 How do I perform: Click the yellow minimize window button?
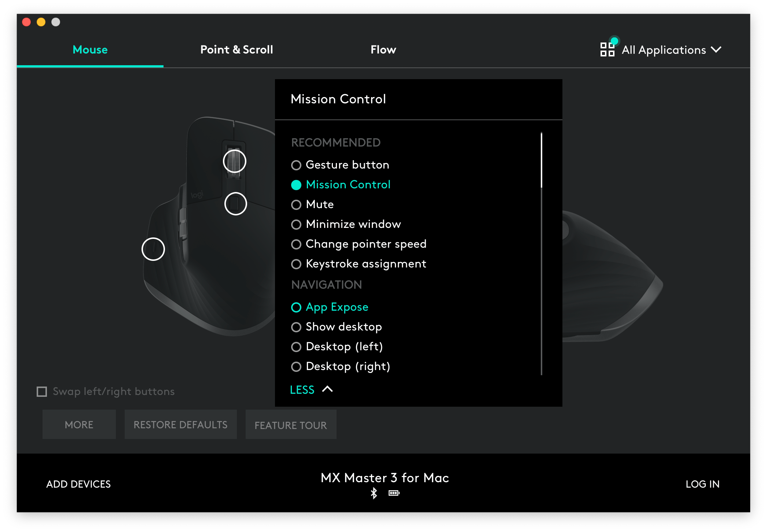tap(41, 22)
